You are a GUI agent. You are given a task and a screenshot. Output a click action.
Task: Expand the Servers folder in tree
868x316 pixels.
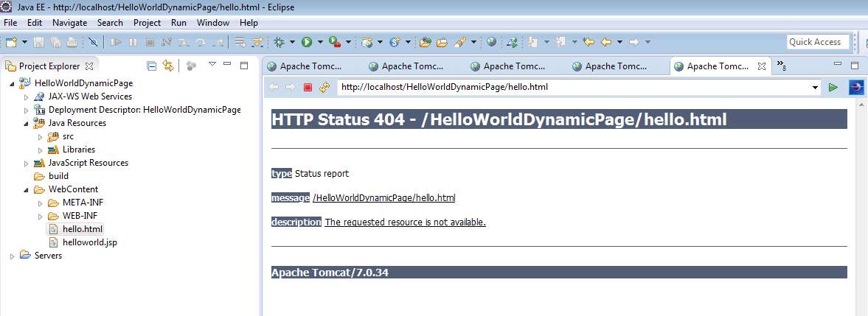coord(13,256)
